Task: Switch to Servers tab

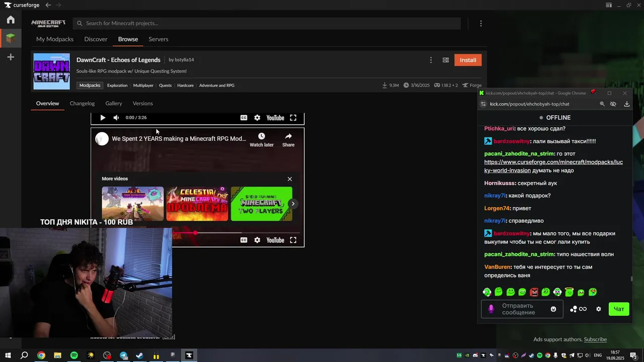Action: [x=158, y=39]
